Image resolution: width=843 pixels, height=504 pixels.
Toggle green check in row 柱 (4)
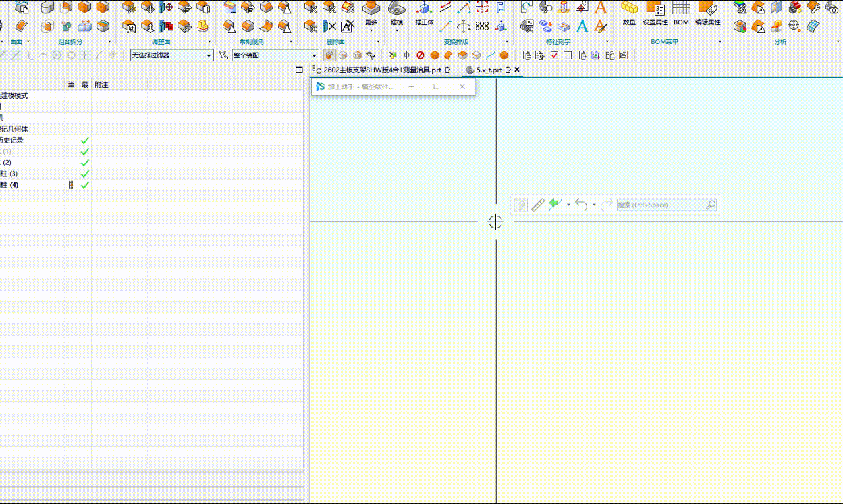click(x=84, y=185)
